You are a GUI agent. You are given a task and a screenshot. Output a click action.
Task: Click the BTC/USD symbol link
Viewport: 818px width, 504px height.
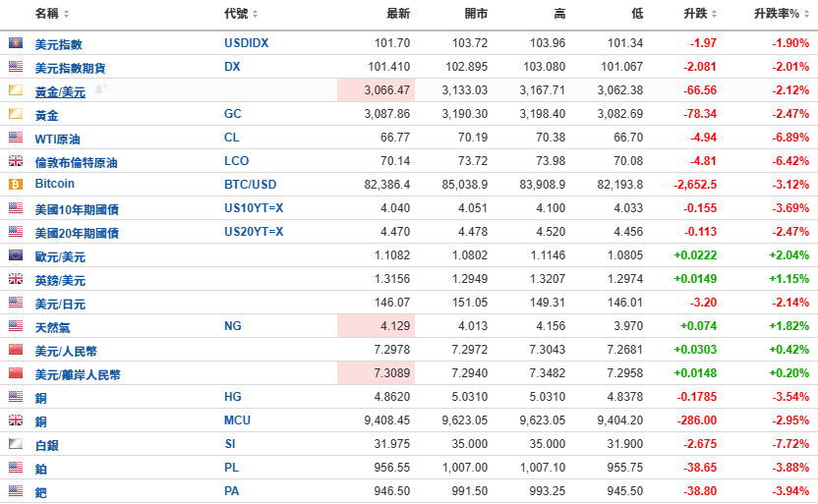tap(251, 185)
